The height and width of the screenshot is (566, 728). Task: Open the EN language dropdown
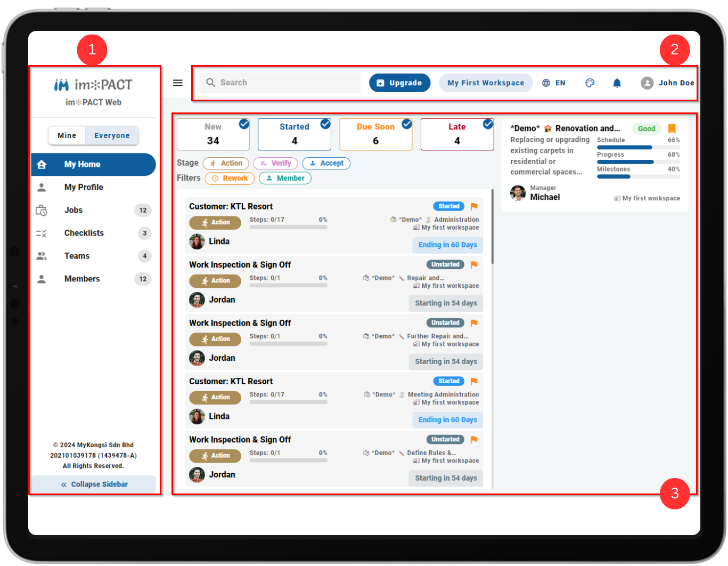554,83
